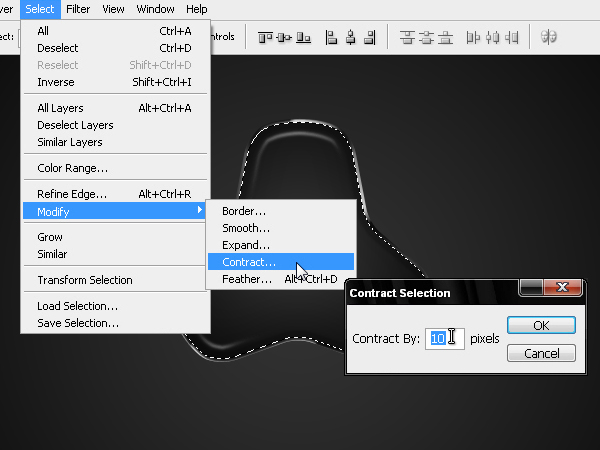Distribute bottom edges icon
Image resolution: width=600 pixels, height=450 pixels.
(x=445, y=38)
